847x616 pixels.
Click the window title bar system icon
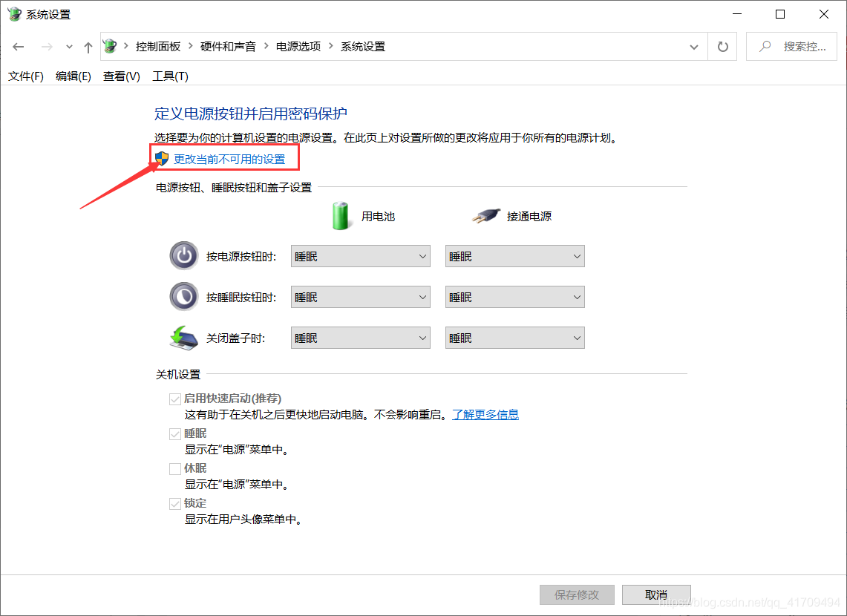pyautogui.click(x=14, y=15)
